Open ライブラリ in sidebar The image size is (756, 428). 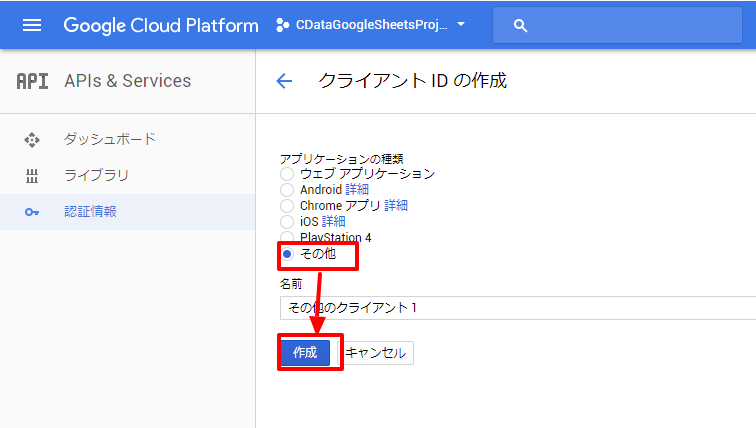[x=96, y=175]
